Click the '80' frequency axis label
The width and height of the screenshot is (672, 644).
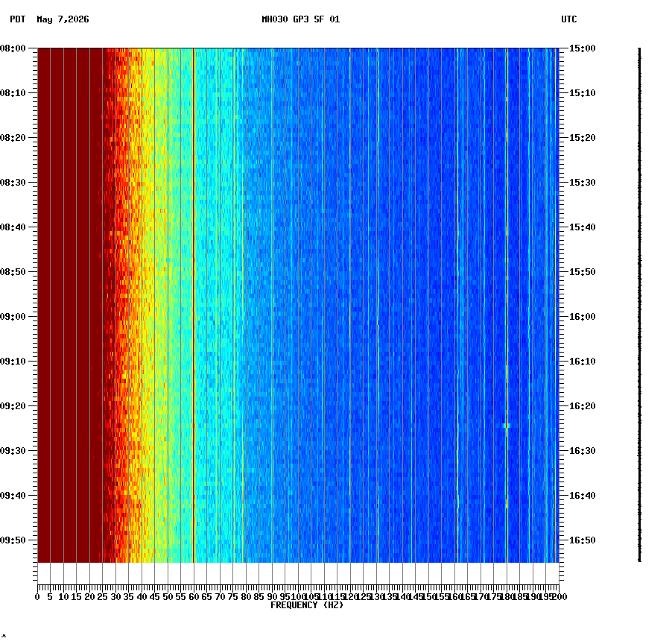(246, 597)
